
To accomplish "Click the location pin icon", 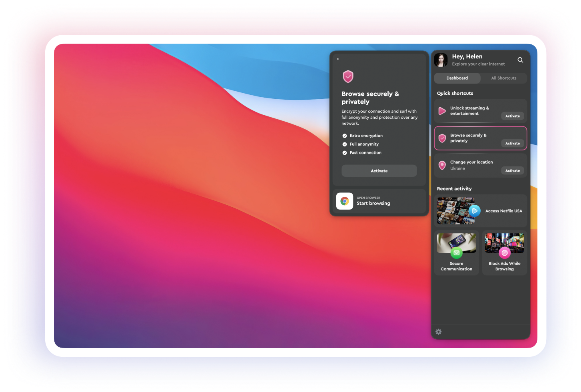I will coord(442,165).
